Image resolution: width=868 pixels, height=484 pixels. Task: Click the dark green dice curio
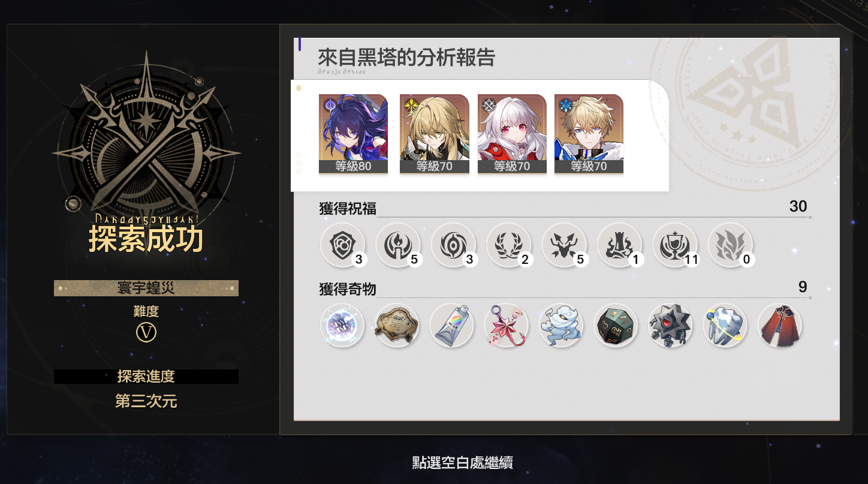[616, 325]
